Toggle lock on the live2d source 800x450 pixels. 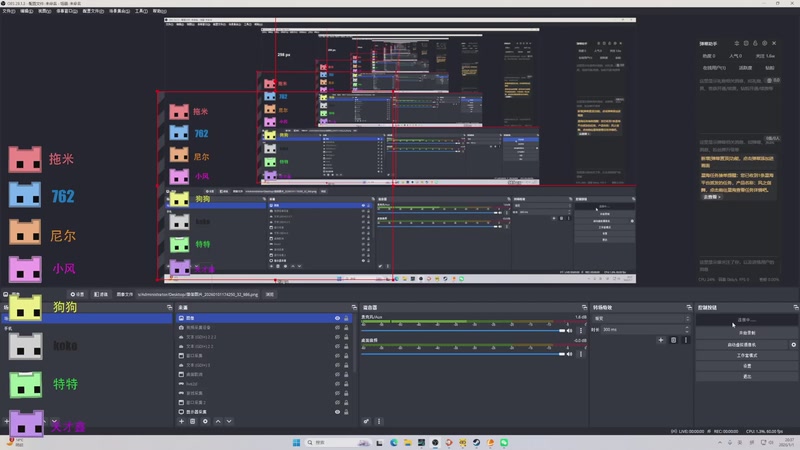pyautogui.click(x=346, y=384)
